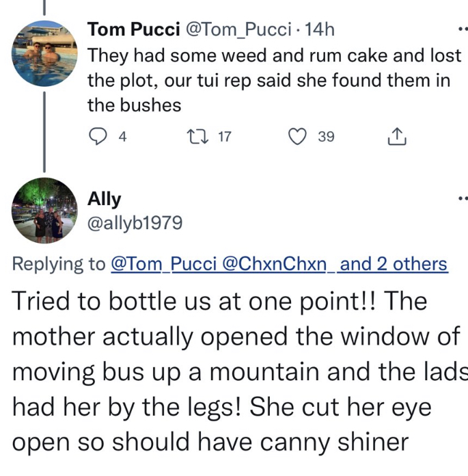The width and height of the screenshot is (468, 476).
Task: Like Tom Pucci's tweet with heart icon
Action: (x=297, y=137)
